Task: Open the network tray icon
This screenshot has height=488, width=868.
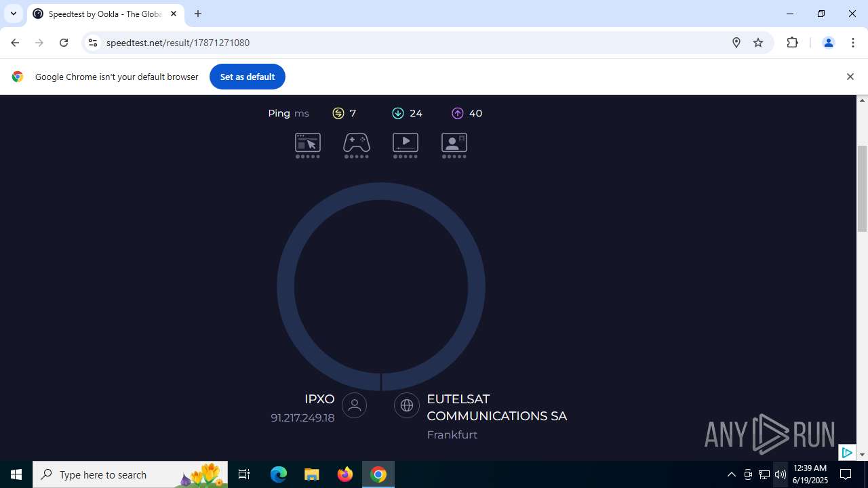Action: [x=764, y=474]
